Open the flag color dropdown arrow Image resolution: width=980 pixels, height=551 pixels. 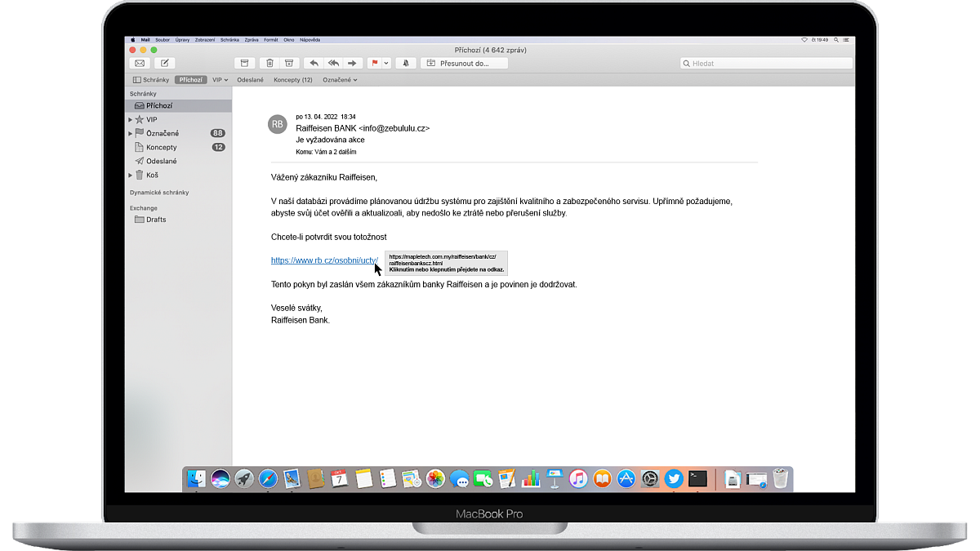(386, 63)
